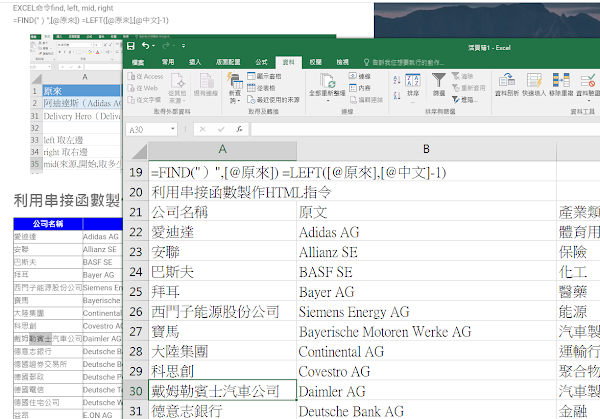Click 公司名稱 blue header in webpage table

click(x=48, y=224)
